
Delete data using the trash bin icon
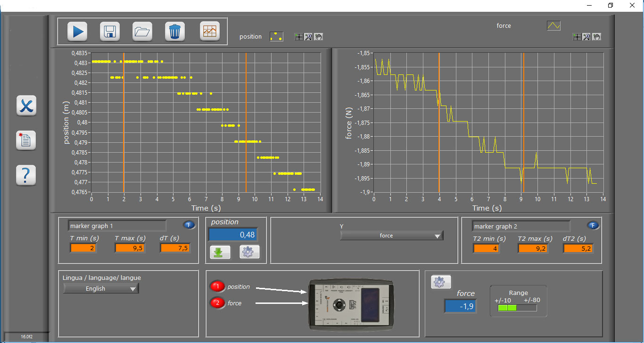click(174, 32)
